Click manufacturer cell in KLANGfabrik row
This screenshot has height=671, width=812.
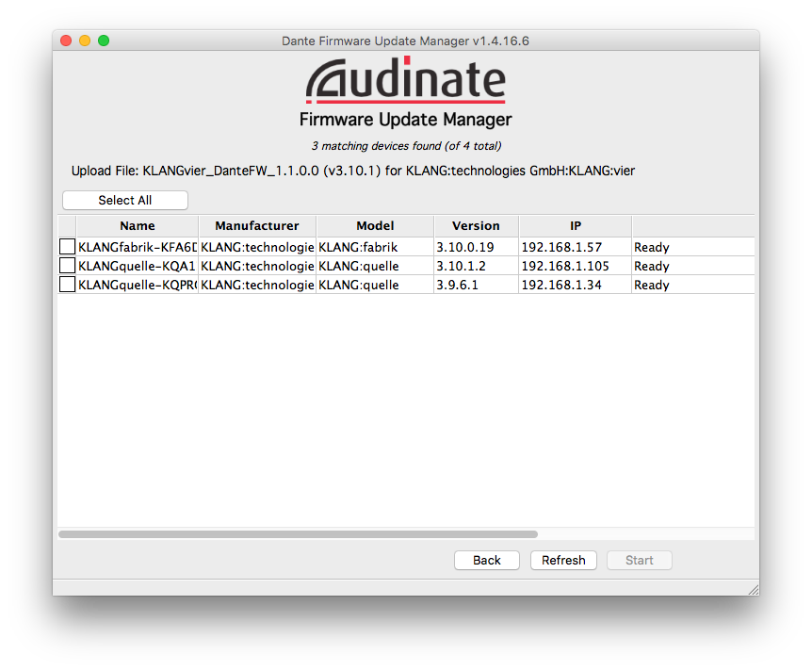(x=257, y=247)
